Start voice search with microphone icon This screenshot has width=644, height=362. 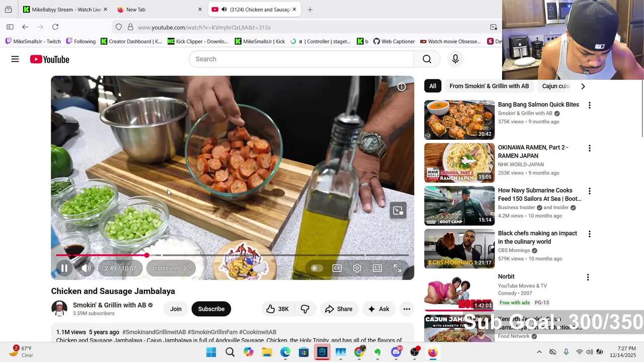[455, 59]
